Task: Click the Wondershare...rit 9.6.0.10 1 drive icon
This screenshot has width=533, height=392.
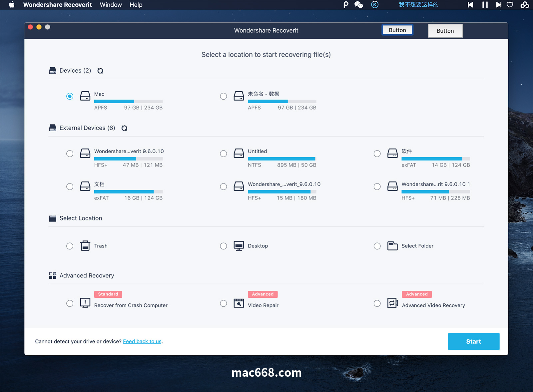Action: 392,187
